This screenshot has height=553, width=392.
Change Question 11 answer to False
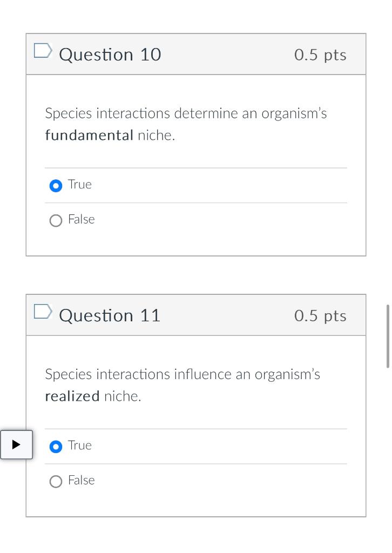click(x=56, y=481)
